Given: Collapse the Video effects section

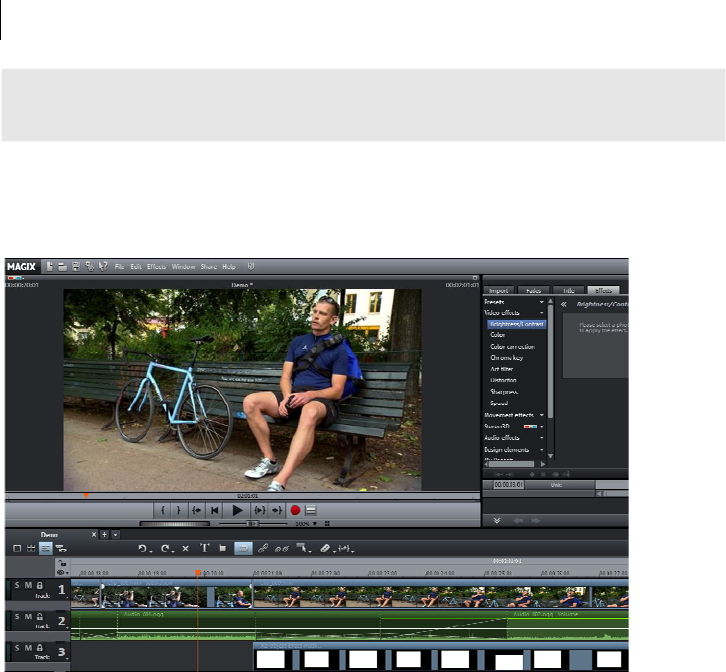Looking at the screenshot, I should coord(541,313).
